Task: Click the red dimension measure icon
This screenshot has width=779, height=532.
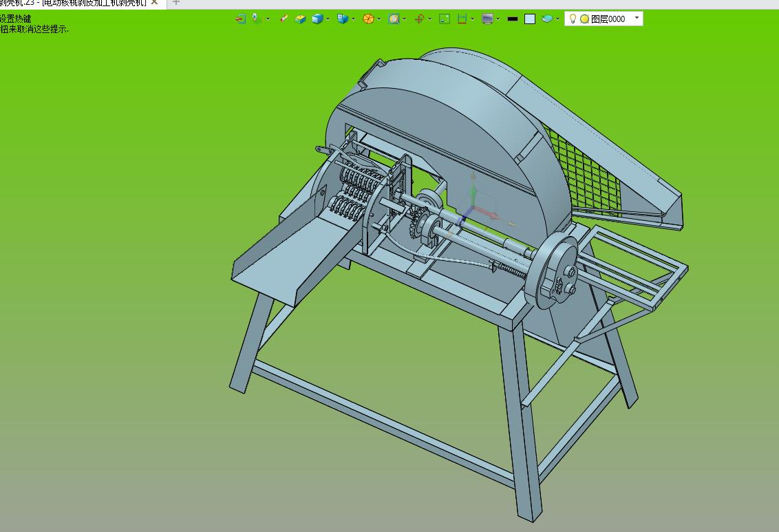Action: pos(462,19)
